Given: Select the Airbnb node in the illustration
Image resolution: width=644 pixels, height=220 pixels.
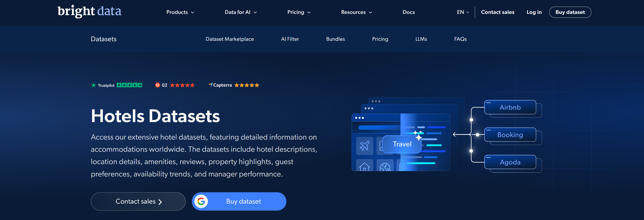Looking at the screenshot, I should coord(511,108).
